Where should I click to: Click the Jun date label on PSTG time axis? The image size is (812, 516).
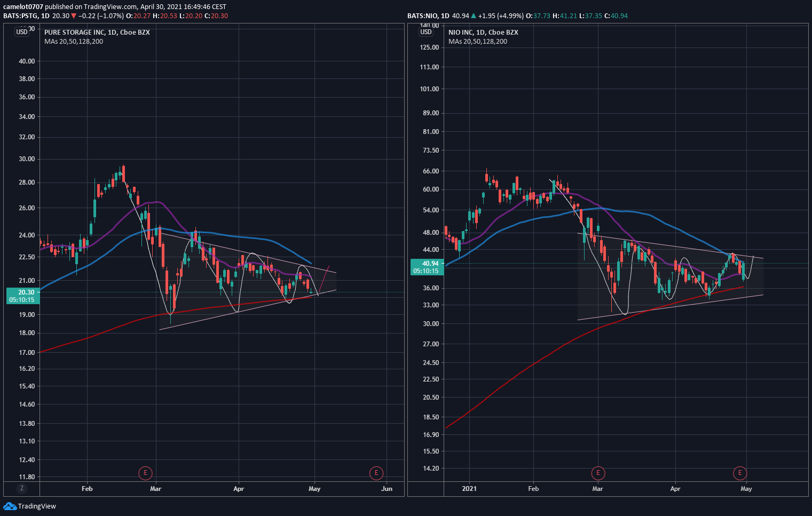coord(387,488)
